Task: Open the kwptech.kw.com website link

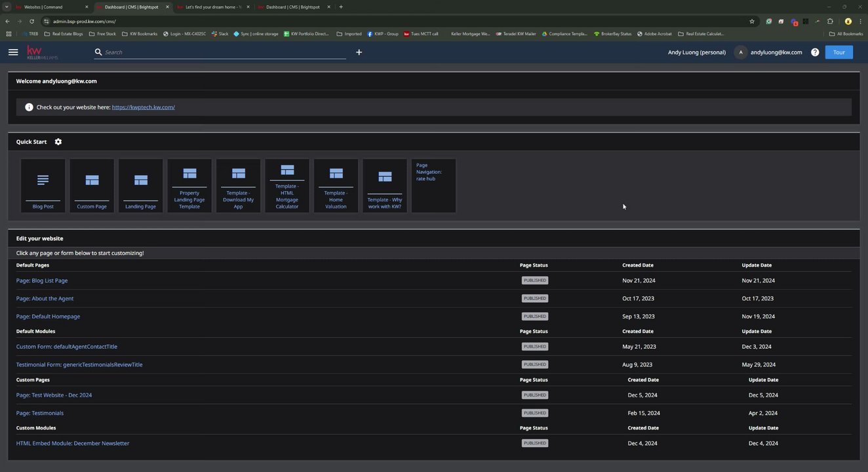Action: pos(143,108)
